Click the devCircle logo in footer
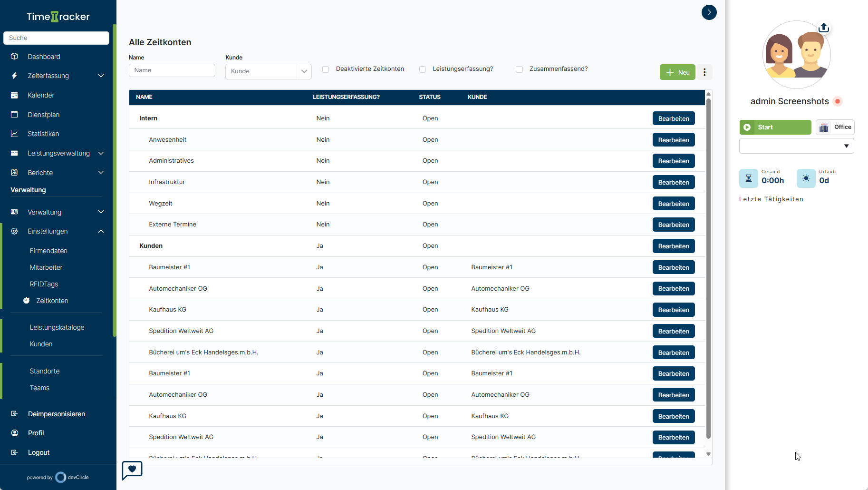The image size is (868, 490). point(61,477)
